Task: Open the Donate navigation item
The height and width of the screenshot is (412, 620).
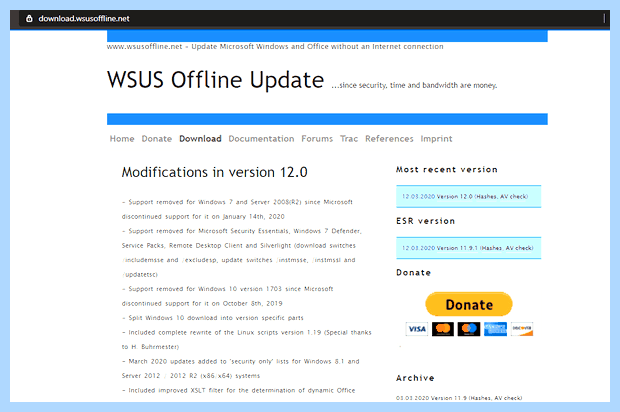Action: tap(157, 139)
